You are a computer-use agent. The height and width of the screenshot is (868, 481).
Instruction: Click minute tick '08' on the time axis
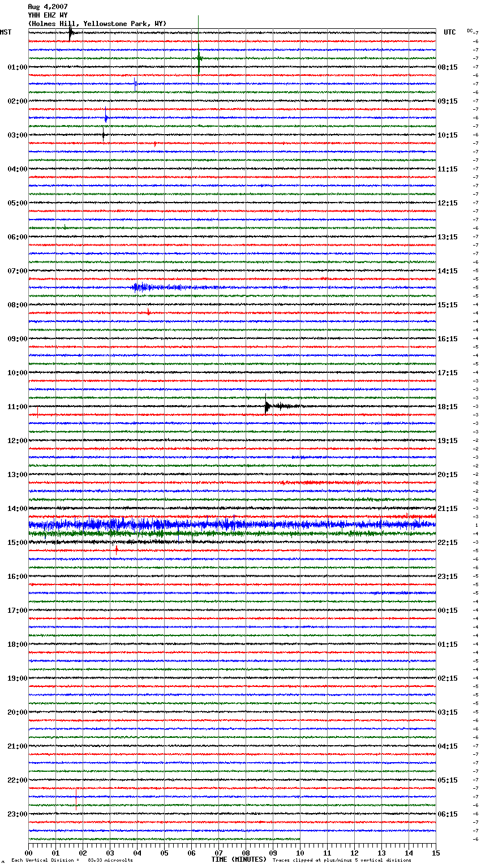(x=246, y=853)
